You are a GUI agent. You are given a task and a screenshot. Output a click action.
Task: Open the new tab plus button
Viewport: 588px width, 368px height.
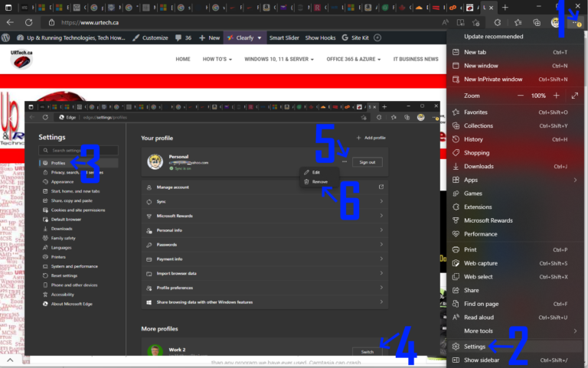(x=505, y=7)
